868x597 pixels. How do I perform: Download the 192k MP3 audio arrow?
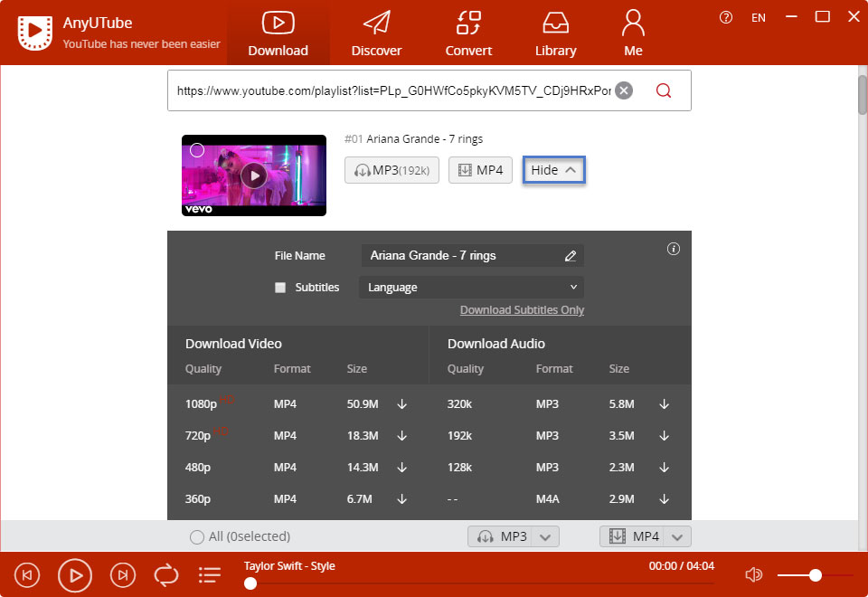(x=664, y=436)
